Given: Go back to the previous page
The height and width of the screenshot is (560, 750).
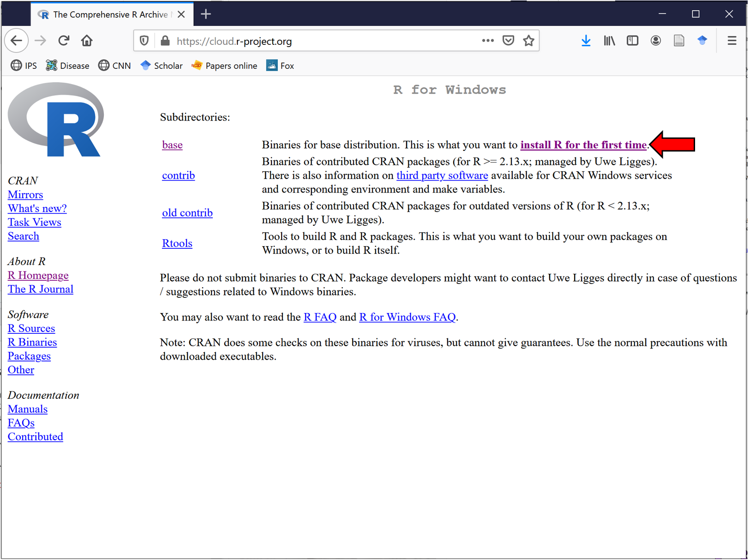Looking at the screenshot, I should (17, 41).
